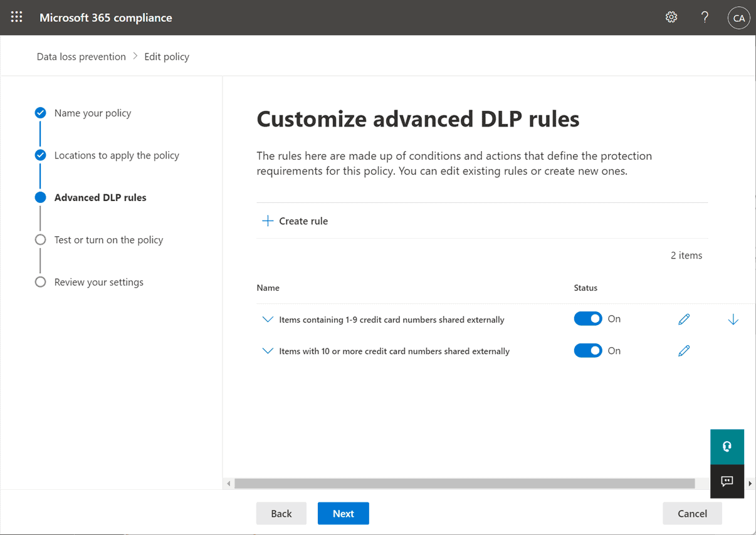Open the lightbulb help widget
Image resolution: width=756 pixels, height=535 pixels.
[x=727, y=447]
